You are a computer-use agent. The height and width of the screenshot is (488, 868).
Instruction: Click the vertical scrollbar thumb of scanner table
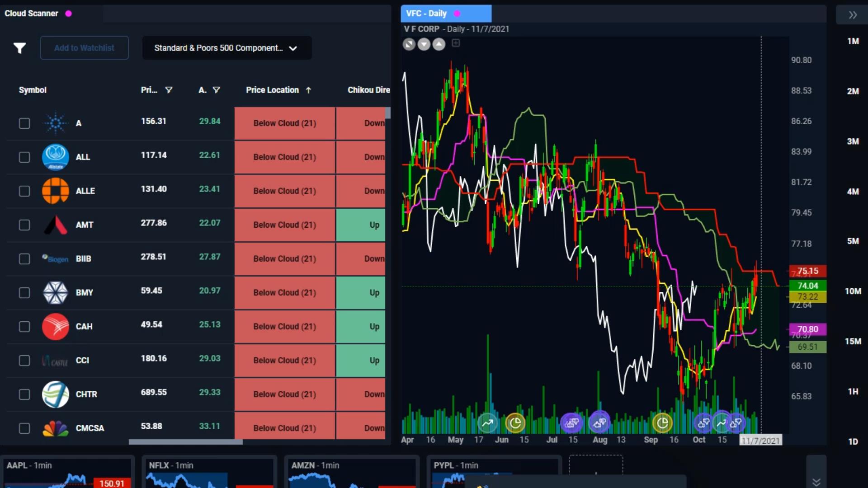tap(387, 113)
